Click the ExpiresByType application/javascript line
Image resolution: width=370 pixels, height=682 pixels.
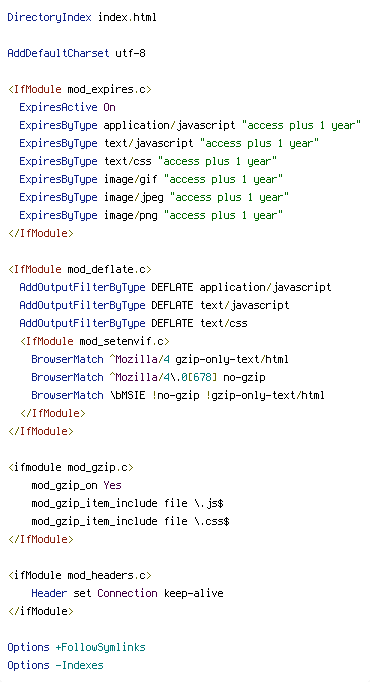190,126
